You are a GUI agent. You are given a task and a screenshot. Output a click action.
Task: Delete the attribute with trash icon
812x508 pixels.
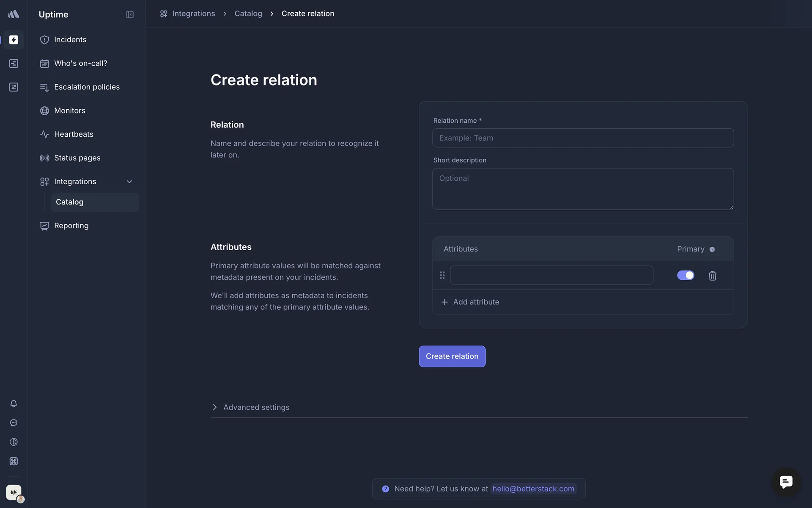[x=712, y=276]
